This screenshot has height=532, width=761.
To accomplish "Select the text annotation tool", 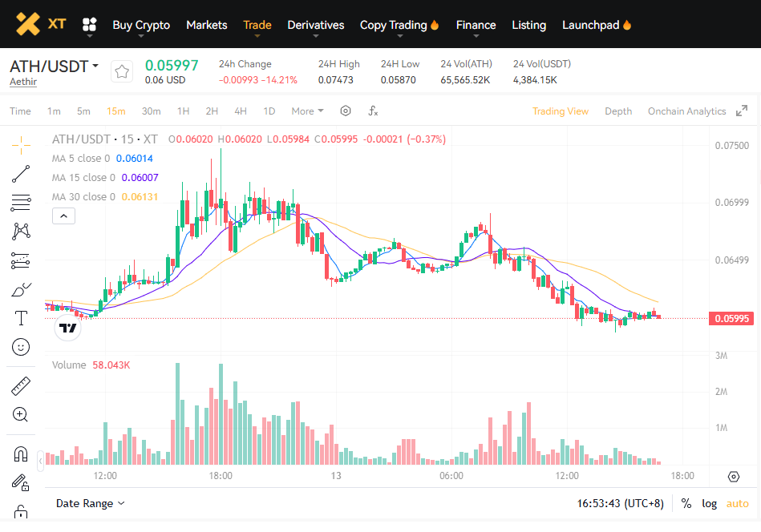I will point(22,318).
